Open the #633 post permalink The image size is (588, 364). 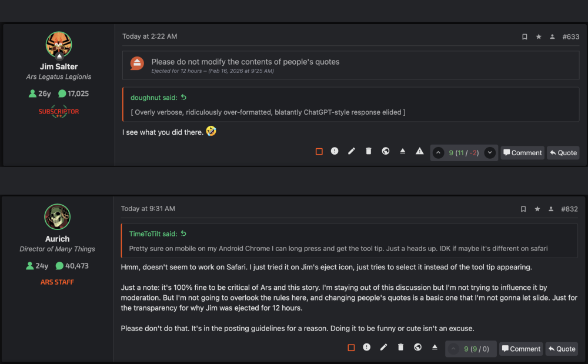tap(570, 37)
